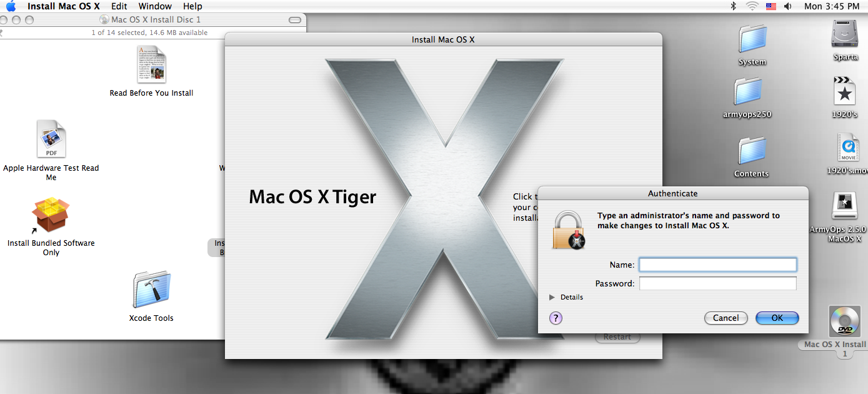Click the clock showing Mon 3:45 PM
The image size is (868, 394).
[x=832, y=6]
